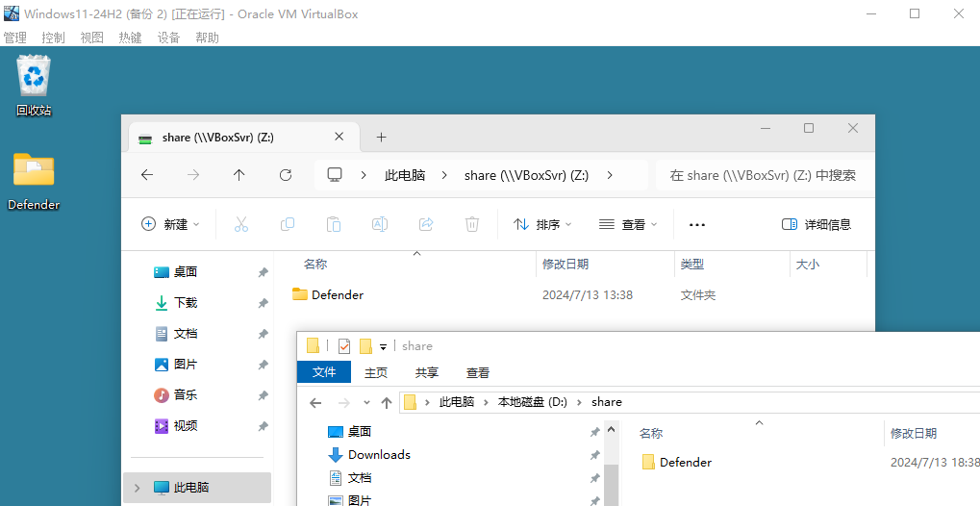
Task: Open 下载 in Z: window sidebar
Action: pyautogui.click(x=176, y=303)
